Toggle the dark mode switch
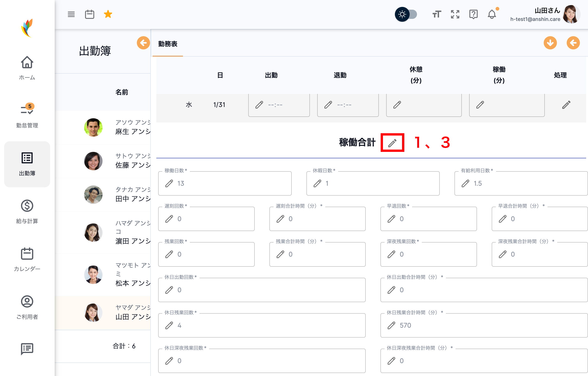 (406, 14)
